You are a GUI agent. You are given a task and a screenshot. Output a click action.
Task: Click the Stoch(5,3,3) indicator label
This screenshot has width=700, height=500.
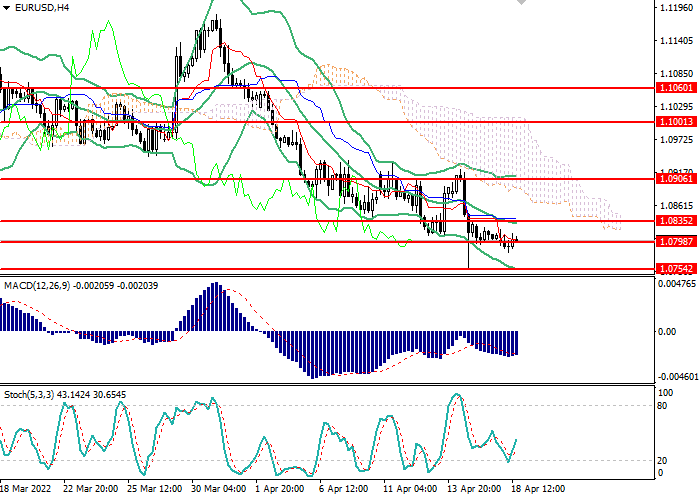tap(29, 395)
